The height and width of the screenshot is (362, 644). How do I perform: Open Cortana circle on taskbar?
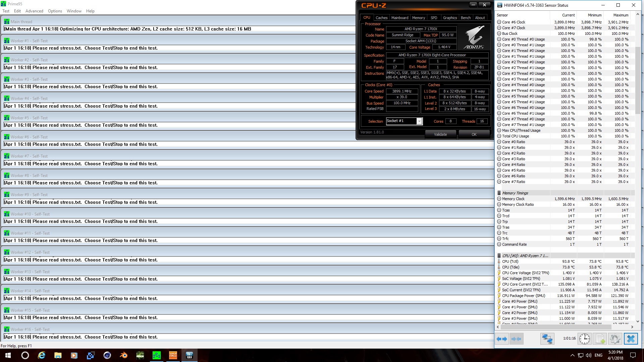25,355
